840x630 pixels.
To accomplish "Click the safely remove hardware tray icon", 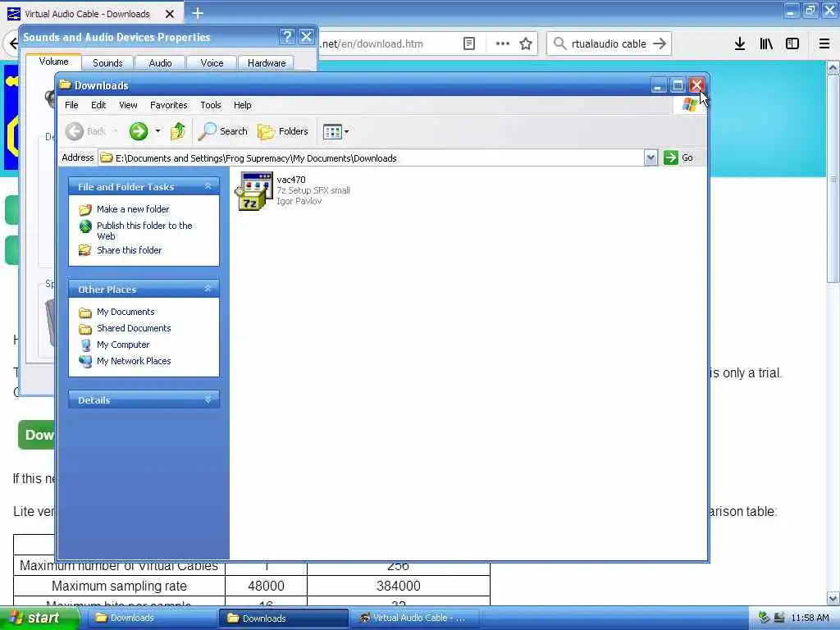I will coord(764,618).
